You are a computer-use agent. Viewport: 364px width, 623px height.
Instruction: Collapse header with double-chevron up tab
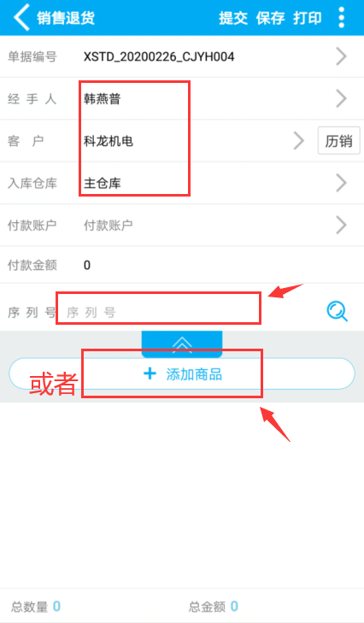(x=182, y=344)
